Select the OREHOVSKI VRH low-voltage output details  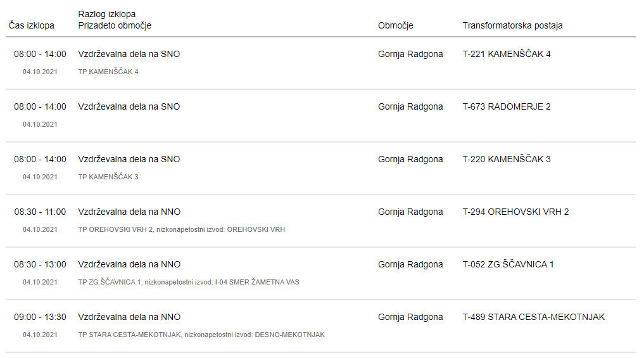pos(181,229)
